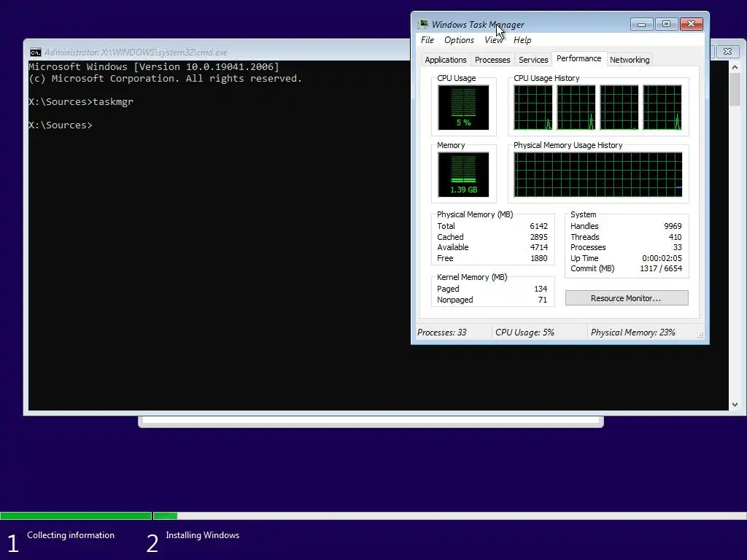747x560 pixels.
Task: Select the Performance tab
Action: point(578,58)
